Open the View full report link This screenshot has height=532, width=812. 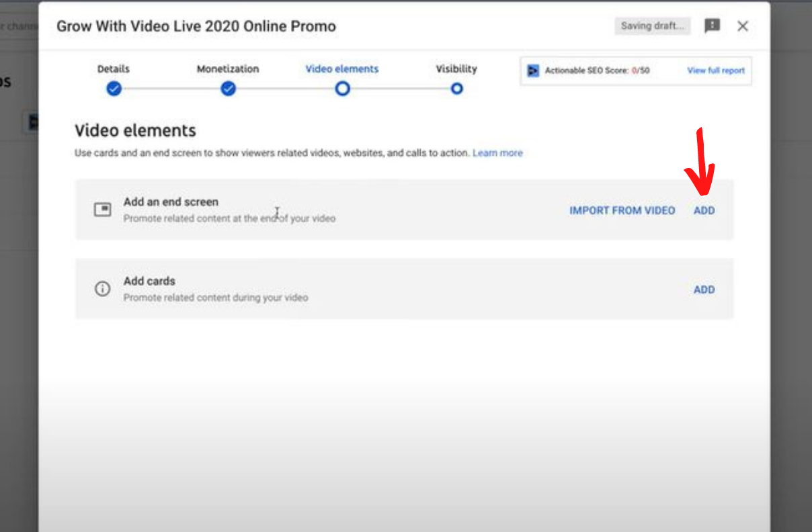(716, 71)
